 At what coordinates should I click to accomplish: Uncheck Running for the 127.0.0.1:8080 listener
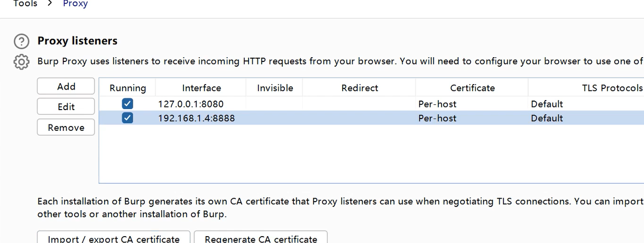[127, 104]
